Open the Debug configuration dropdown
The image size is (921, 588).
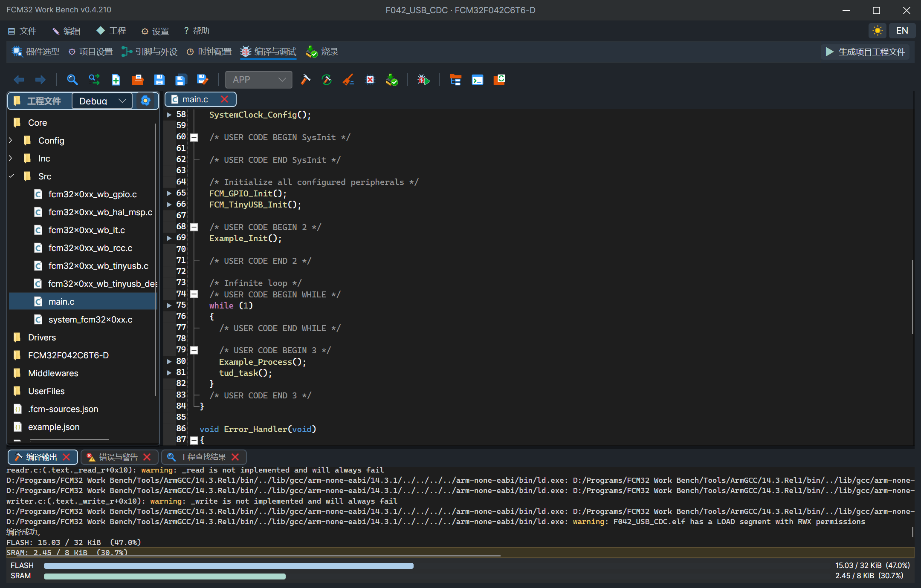click(102, 101)
